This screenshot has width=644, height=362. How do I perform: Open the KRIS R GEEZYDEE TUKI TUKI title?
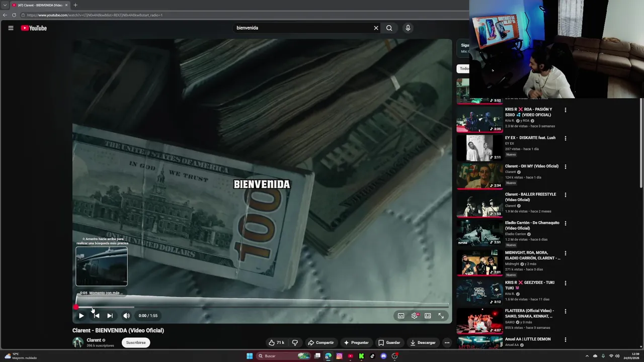pos(529,285)
